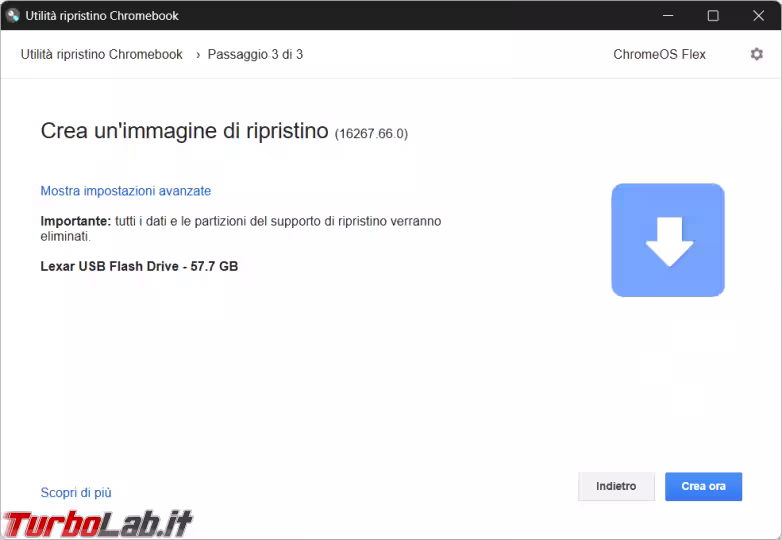This screenshot has width=782, height=540.
Task: Open the Scopri di più link
Action: click(76, 492)
